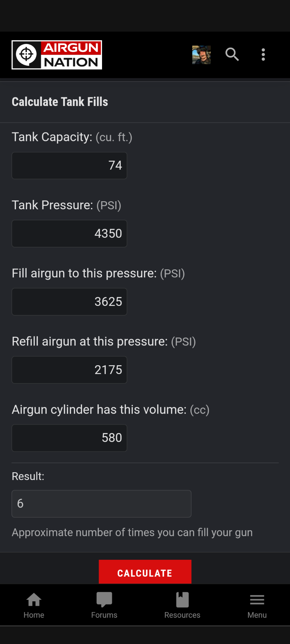The image size is (290, 644).
Task: Open the hamburger Menu icon
Action: tap(257, 600)
